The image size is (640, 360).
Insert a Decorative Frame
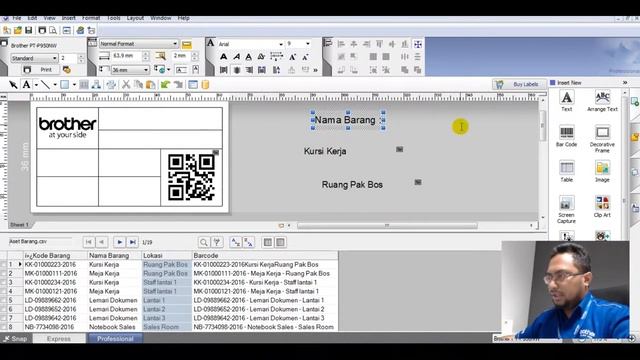[602, 140]
